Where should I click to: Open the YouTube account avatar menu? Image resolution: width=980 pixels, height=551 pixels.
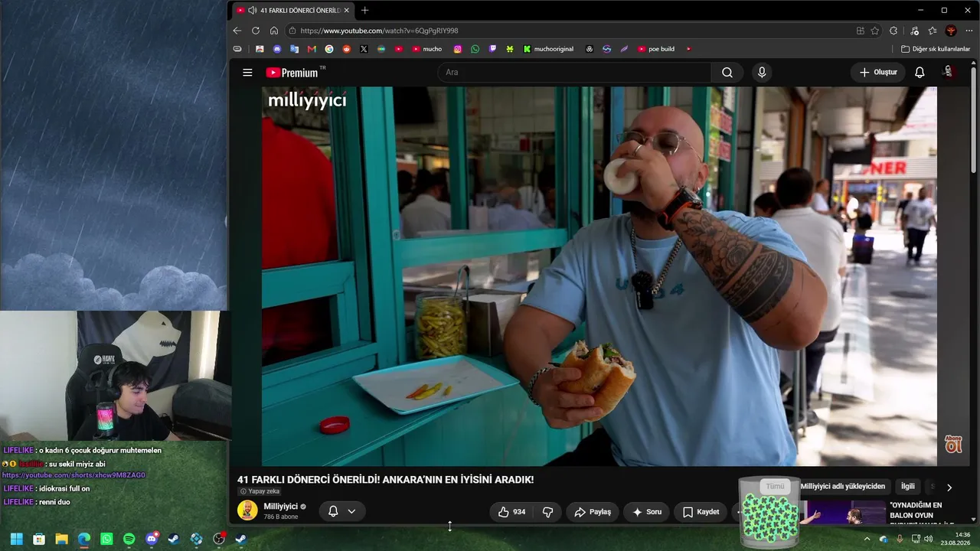(948, 72)
